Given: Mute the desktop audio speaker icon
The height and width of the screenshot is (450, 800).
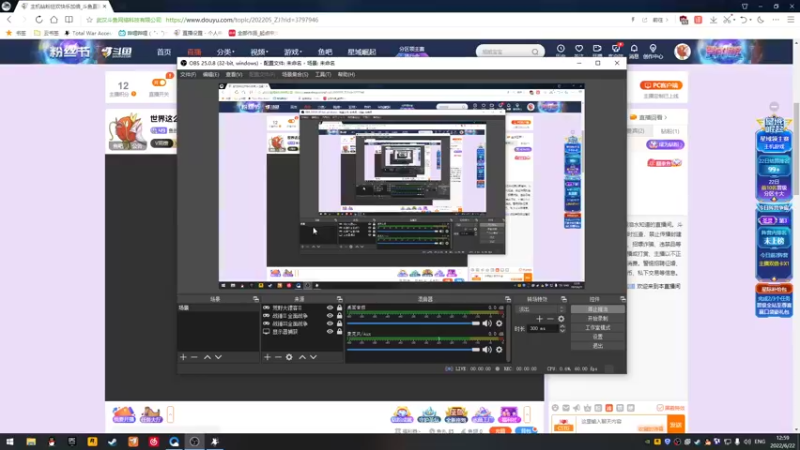Looking at the screenshot, I should click(x=487, y=323).
